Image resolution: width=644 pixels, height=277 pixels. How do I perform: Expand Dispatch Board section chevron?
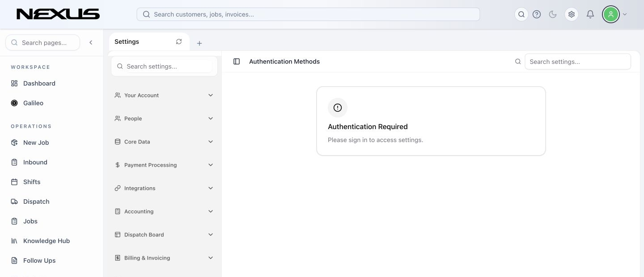pos(211,235)
